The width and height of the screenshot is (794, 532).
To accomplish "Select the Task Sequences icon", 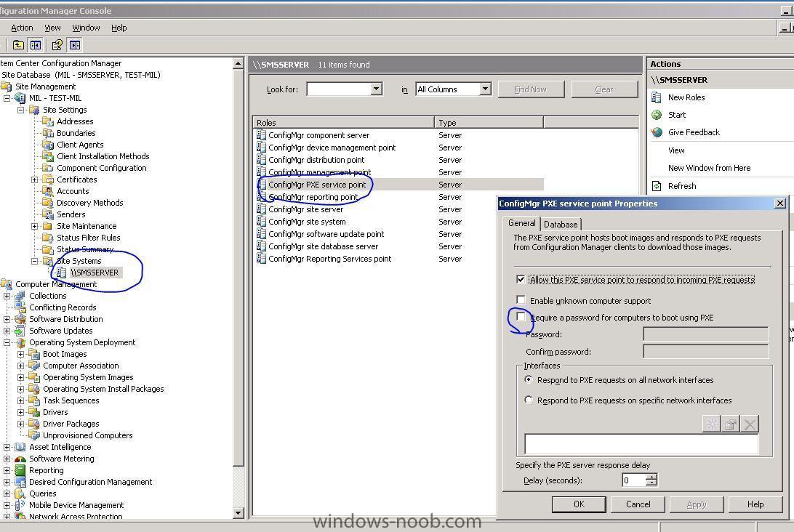I will [x=34, y=400].
